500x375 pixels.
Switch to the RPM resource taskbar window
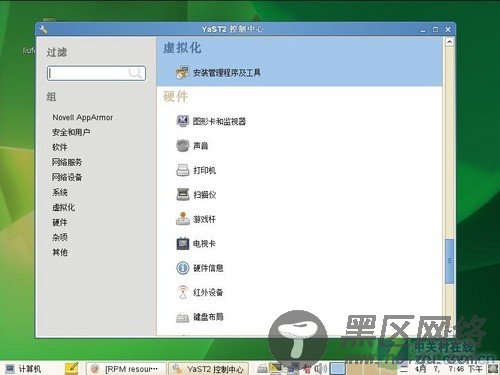pyautogui.click(x=126, y=369)
